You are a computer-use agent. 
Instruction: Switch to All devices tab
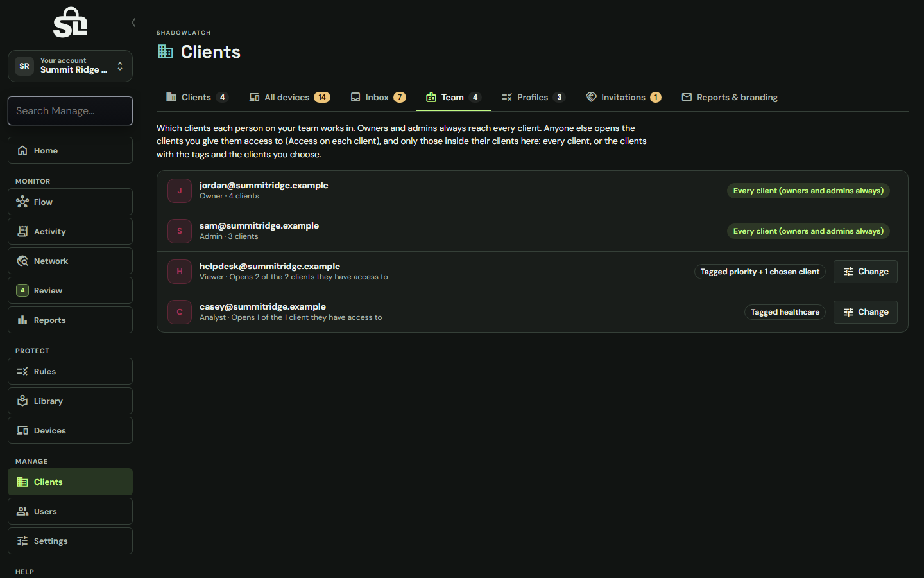pos(289,97)
